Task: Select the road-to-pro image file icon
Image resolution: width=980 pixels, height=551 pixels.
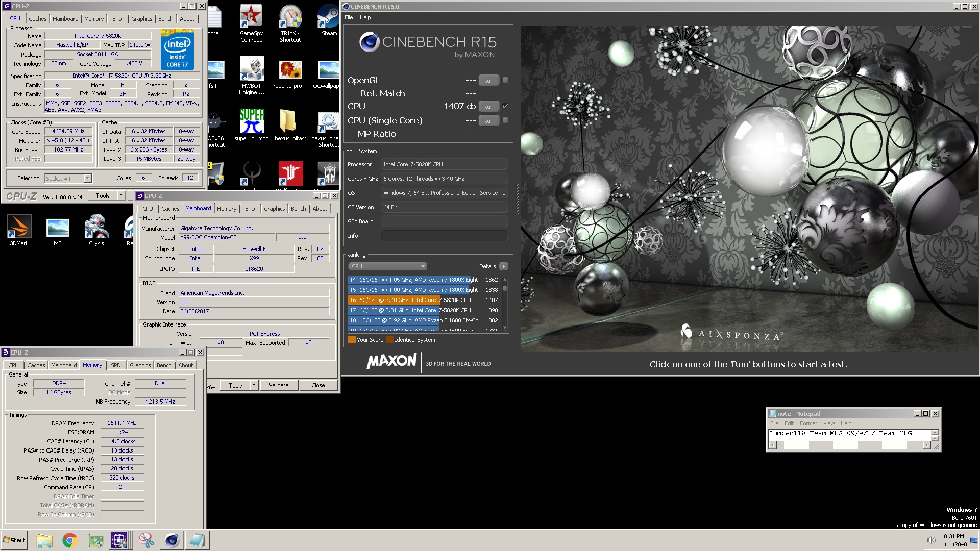Action: 290,74
